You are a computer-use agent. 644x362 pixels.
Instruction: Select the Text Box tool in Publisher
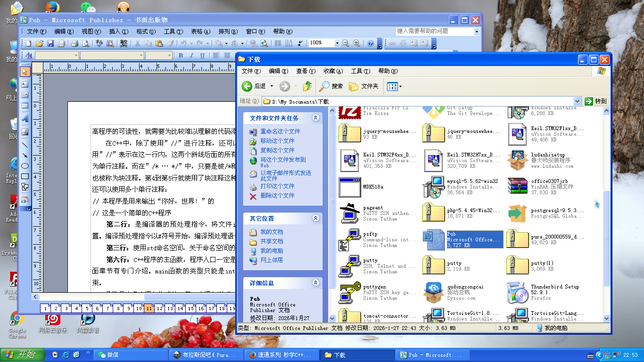coord(25,84)
